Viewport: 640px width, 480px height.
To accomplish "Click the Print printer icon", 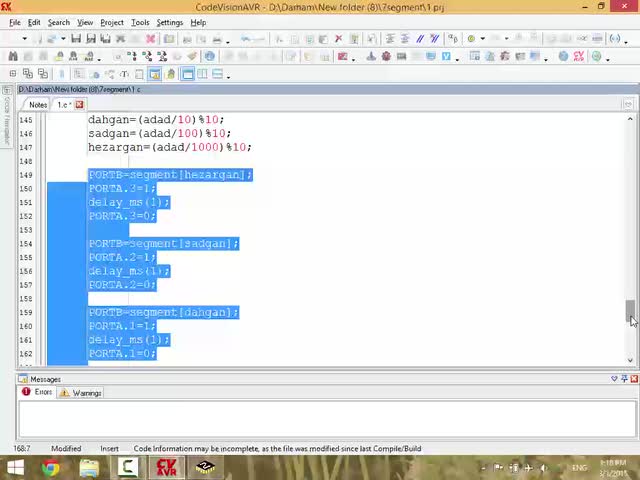I will (217, 39).
